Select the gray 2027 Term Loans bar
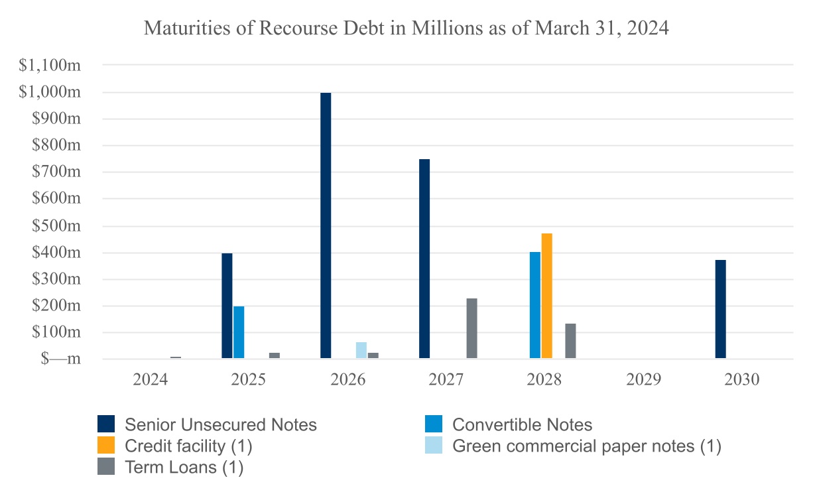Screen dimensions: 813x504 (472, 328)
